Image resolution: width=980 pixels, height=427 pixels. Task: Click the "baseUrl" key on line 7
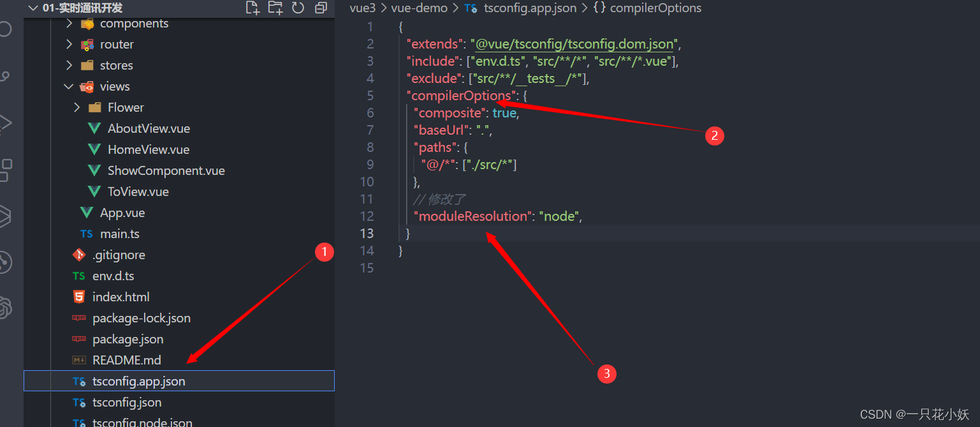click(x=441, y=130)
